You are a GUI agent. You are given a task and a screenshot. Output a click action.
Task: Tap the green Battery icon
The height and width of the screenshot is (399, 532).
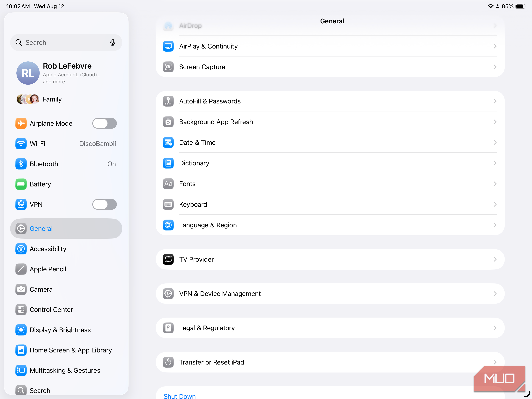click(21, 184)
